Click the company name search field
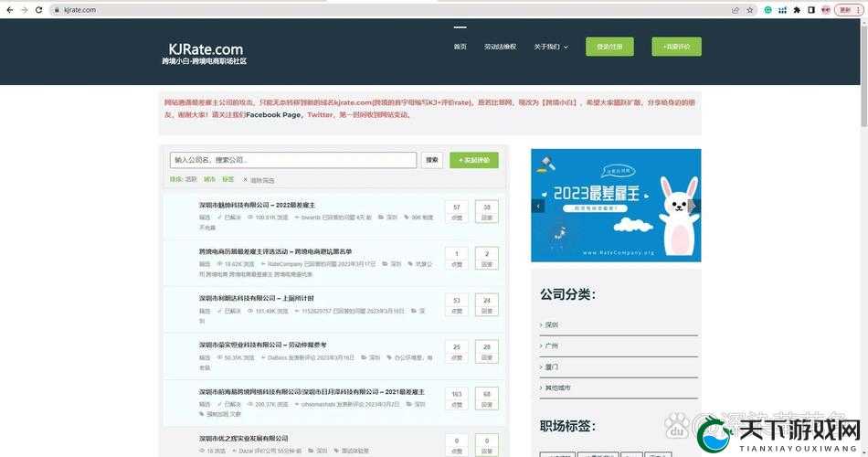868x457 pixels. pyautogui.click(x=293, y=160)
